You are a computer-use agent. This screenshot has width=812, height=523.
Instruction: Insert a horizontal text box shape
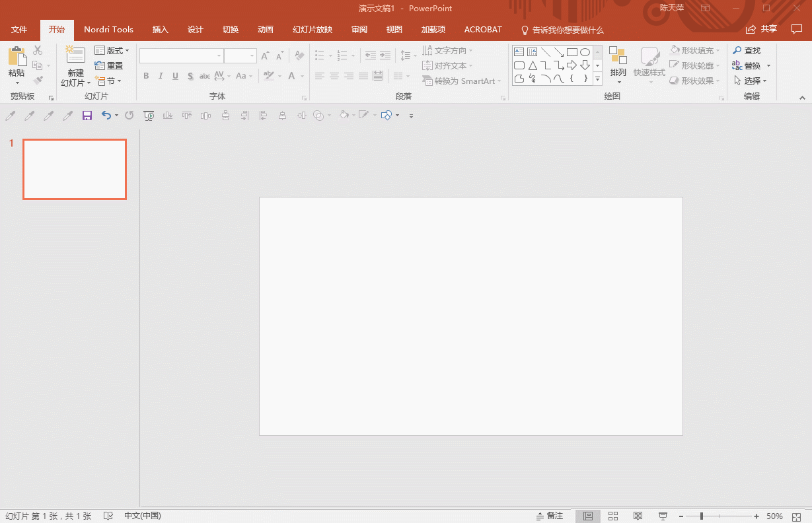pos(519,52)
